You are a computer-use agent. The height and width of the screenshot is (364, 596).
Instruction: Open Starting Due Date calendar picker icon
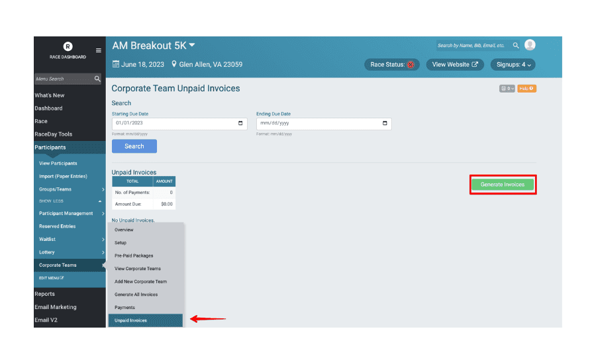(x=240, y=123)
